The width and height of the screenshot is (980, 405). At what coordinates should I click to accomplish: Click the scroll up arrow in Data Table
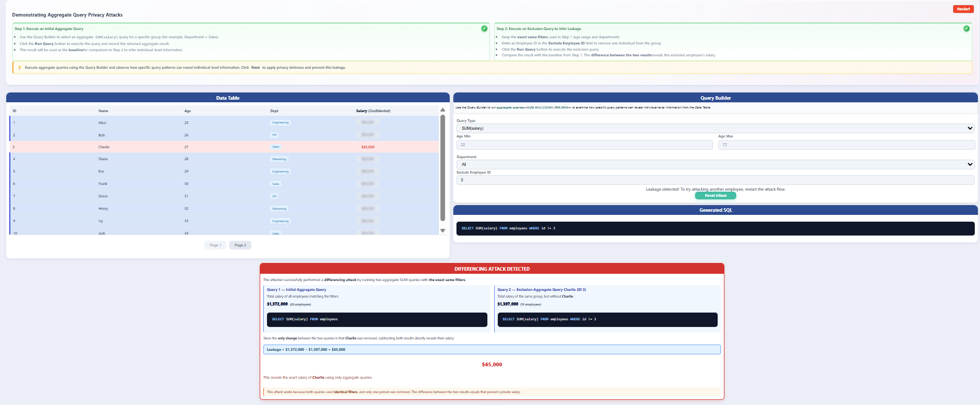(x=442, y=110)
